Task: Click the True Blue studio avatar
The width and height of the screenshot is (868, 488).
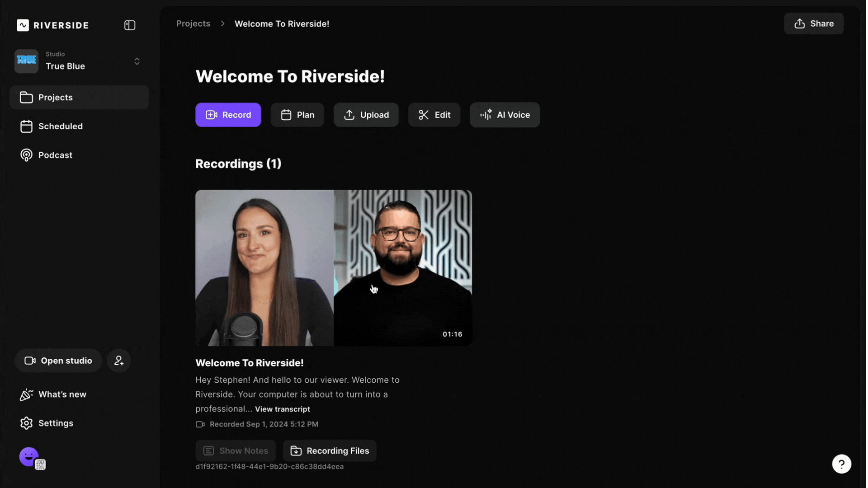Action: click(26, 61)
